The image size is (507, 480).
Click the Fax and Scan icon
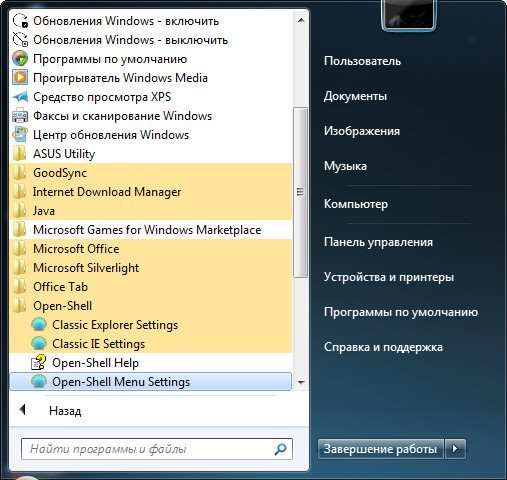20,116
